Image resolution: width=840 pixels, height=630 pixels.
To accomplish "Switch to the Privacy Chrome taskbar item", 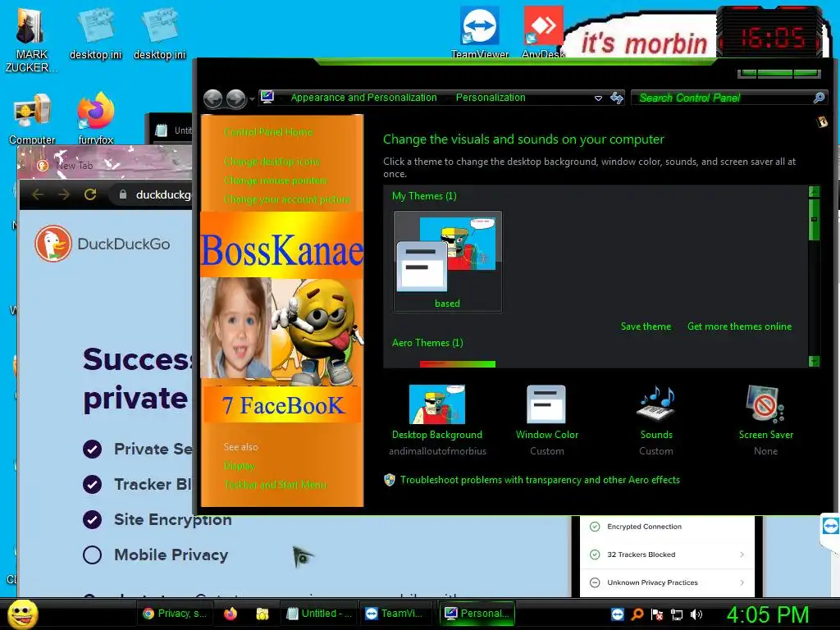I will (176, 614).
